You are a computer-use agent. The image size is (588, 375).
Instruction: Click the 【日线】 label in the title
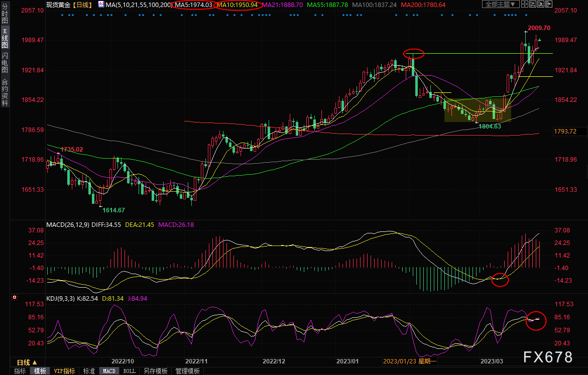(x=82, y=5)
